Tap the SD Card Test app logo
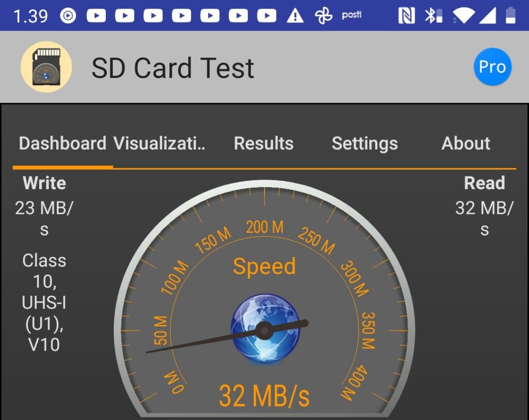This screenshot has height=420, width=529. (x=46, y=67)
